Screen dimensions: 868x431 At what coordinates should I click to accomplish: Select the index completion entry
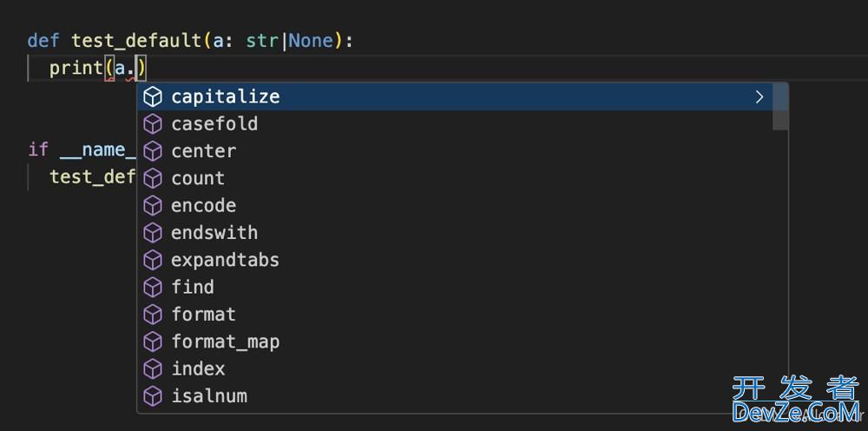coord(198,368)
